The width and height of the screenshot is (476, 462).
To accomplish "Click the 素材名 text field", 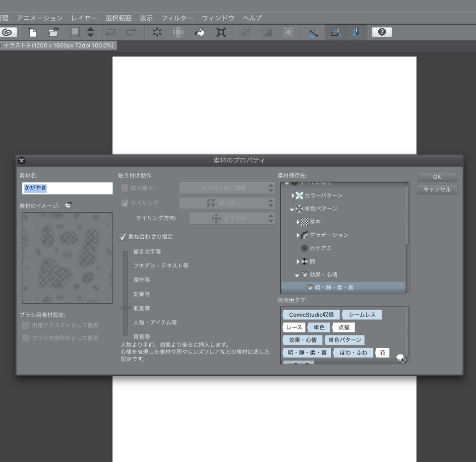I will tap(67, 188).
